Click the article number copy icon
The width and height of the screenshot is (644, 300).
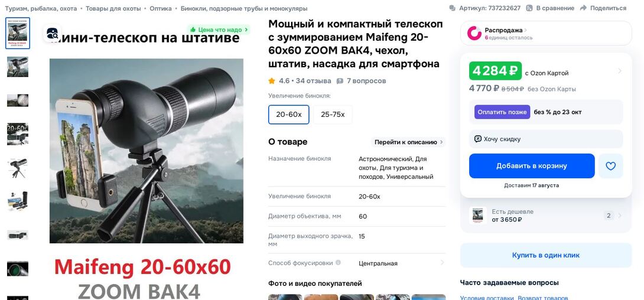pyautogui.click(x=452, y=8)
